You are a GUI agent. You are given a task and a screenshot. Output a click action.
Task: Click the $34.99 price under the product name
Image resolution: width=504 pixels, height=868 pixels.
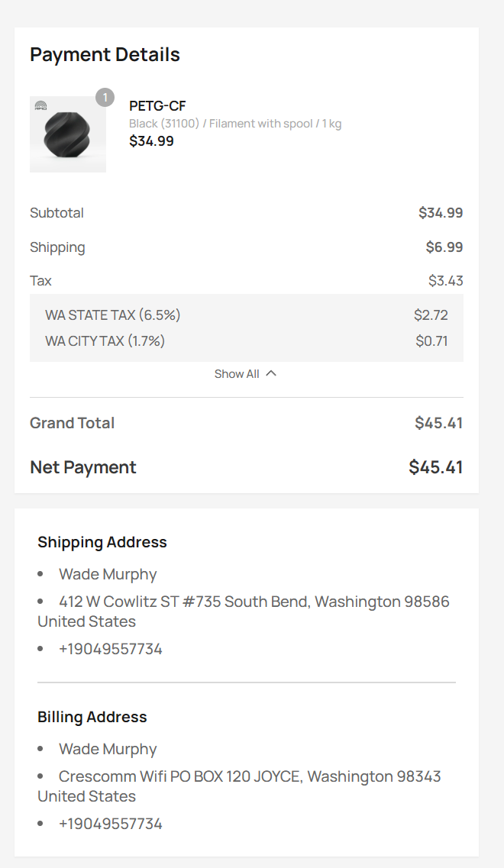coord(151,141)
